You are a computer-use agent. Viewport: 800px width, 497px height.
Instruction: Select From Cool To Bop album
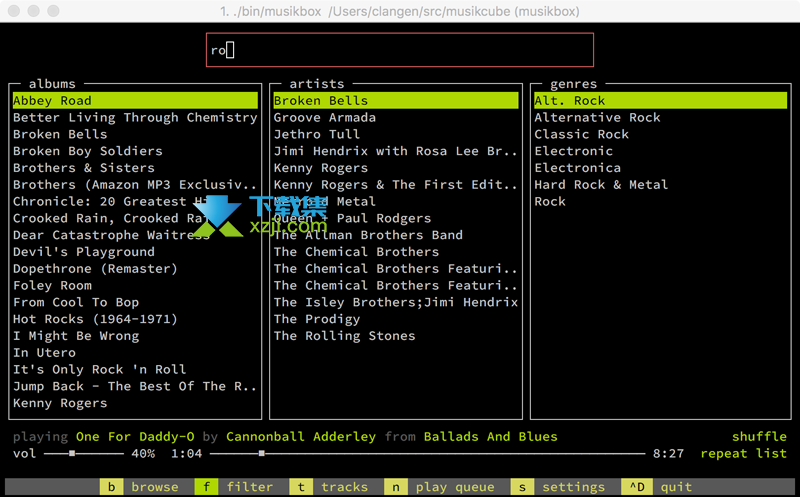tap(135, 303)
